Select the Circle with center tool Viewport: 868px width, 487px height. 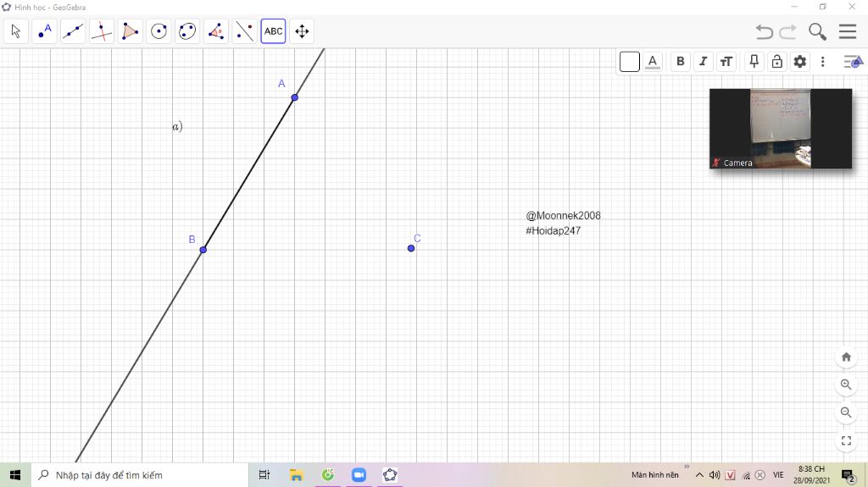click(159, 31)
